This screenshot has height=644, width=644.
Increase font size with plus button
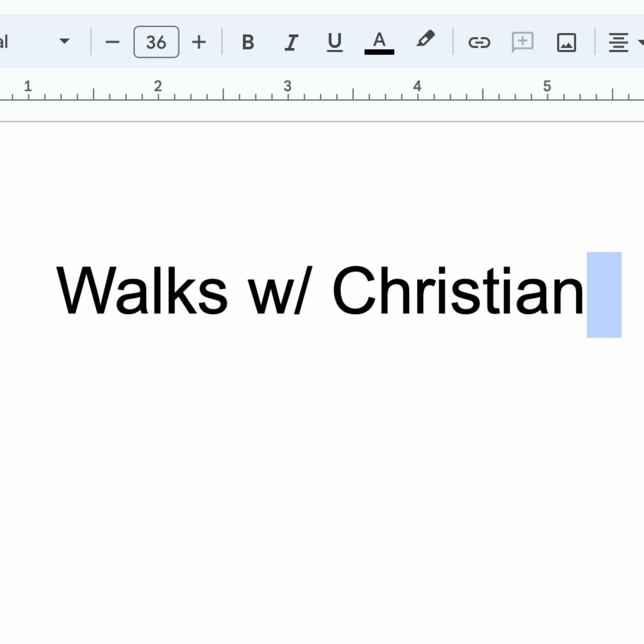coord(199,42)
